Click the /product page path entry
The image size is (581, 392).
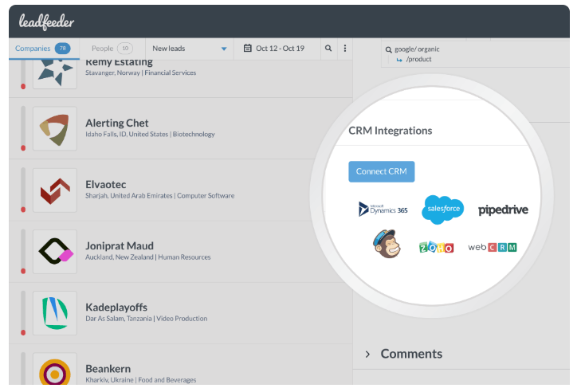click(418, 59)
